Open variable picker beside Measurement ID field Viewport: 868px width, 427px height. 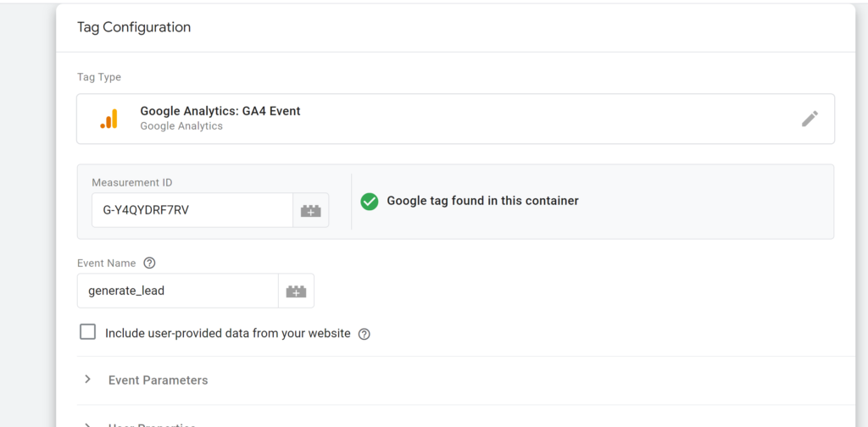(310, 210)
